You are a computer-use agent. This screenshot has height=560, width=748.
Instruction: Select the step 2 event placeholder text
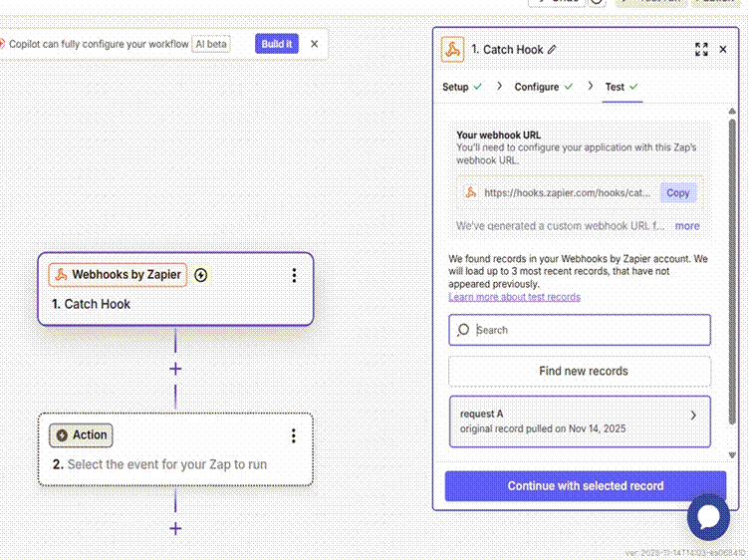[x=167, y=464]
